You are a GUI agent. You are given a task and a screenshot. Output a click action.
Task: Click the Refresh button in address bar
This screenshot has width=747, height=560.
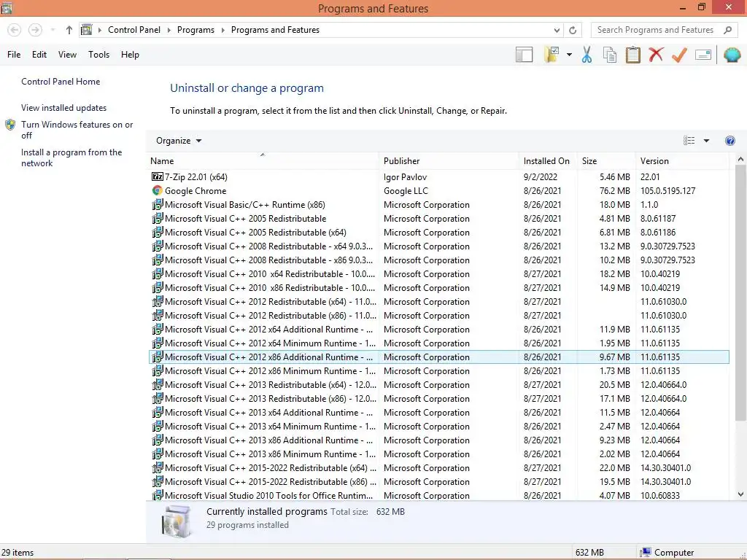tap(573, 30)
